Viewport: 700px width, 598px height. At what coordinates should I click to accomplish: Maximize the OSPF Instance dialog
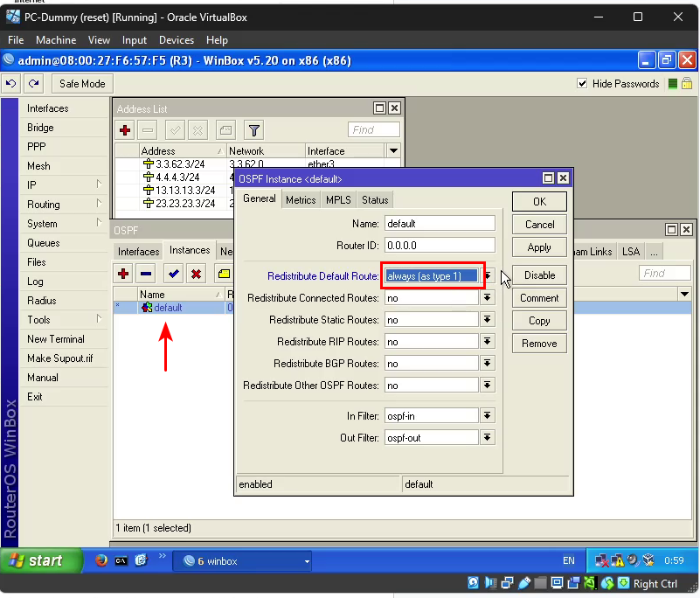[x=548, y=178]
